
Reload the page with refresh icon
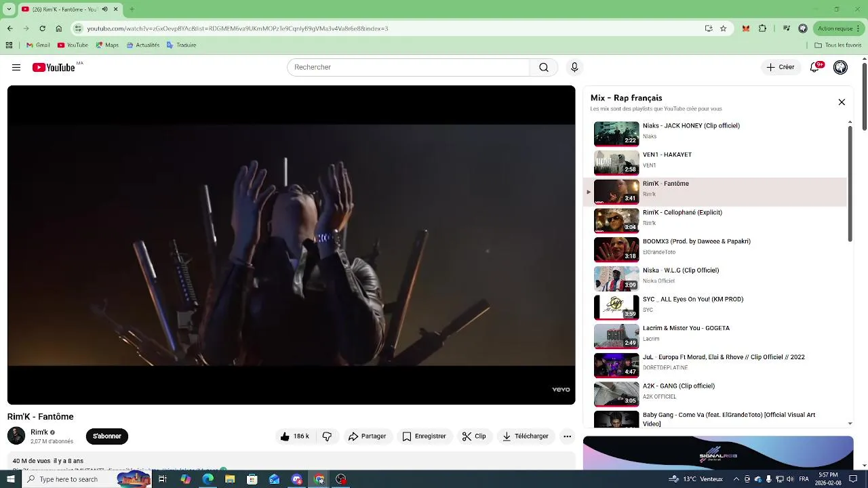tap(42, 28)
